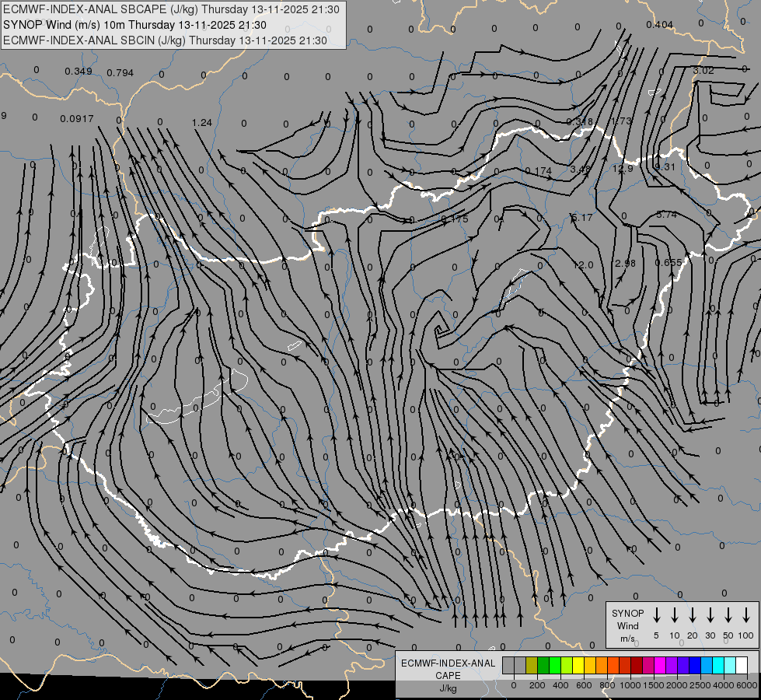Click the 0.349 value on the map
Screen dimensions: 761x700
coord(79,72)
